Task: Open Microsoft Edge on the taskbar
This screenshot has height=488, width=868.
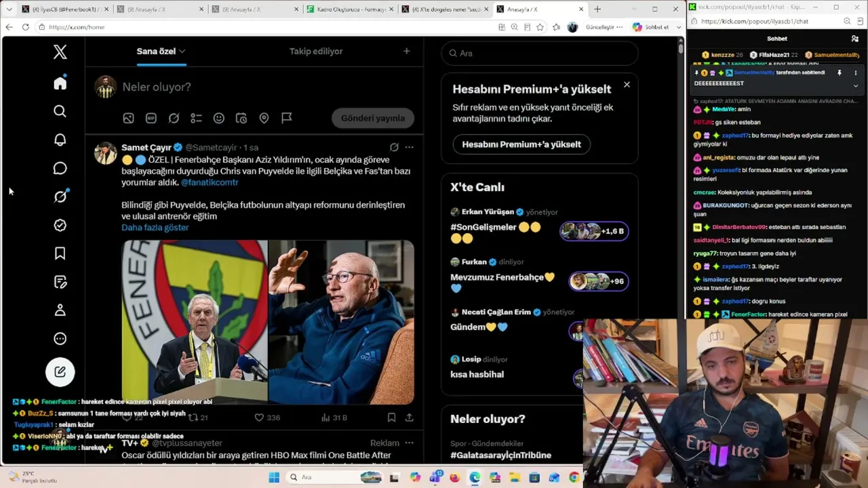Action: tap(474, 478)
